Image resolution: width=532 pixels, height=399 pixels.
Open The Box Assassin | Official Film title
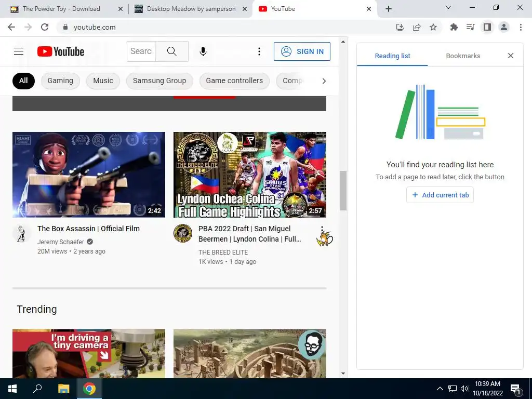pos(88,229)
